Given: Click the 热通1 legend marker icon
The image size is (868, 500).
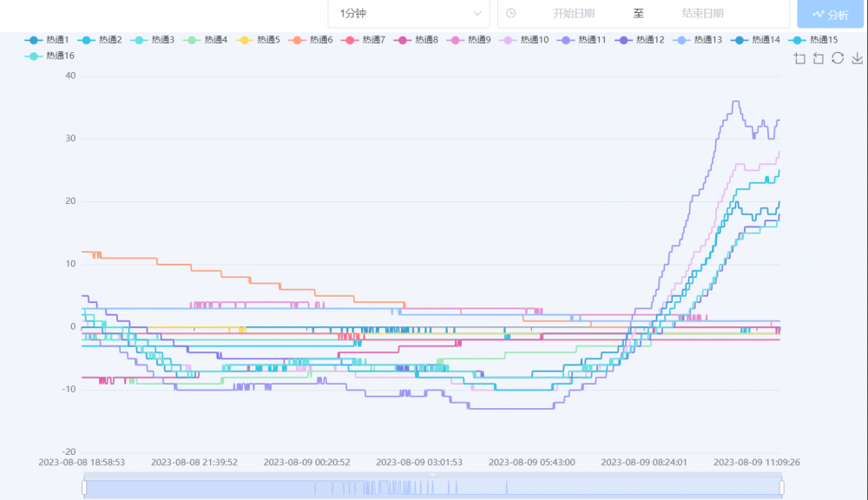Looking at the screenshot, I should click(33, 40).
